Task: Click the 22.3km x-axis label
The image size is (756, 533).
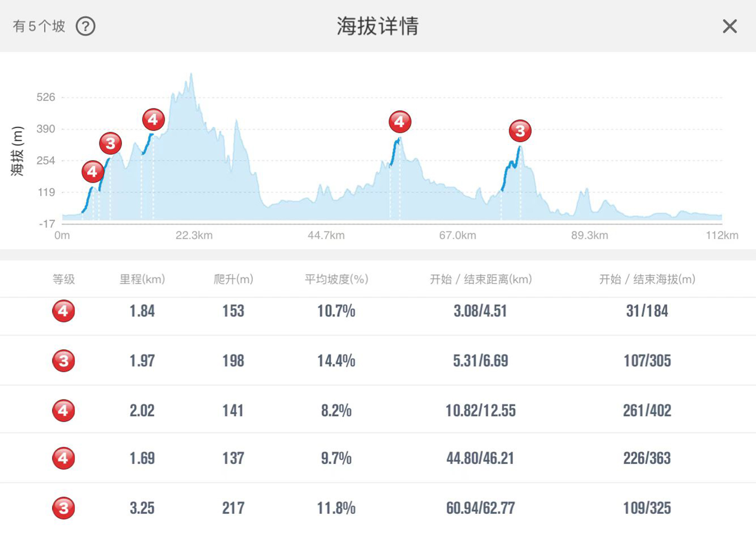Action: click(x=194, y=235)
